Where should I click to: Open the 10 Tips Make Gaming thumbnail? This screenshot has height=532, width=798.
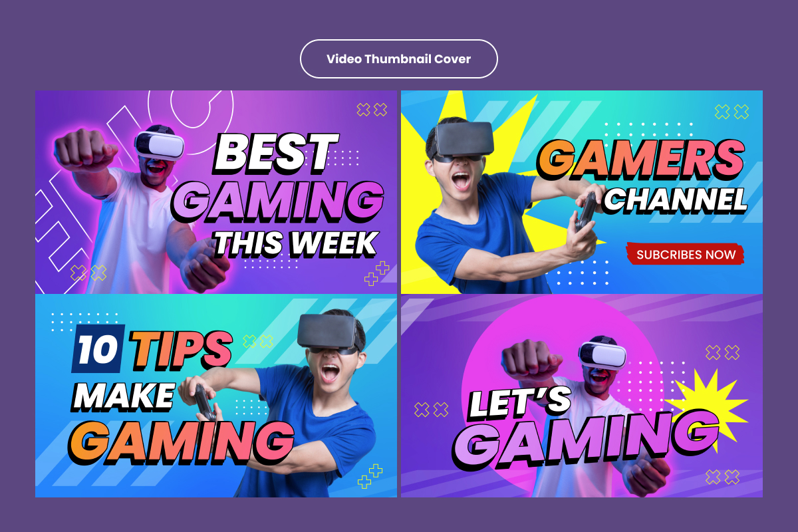216,396
